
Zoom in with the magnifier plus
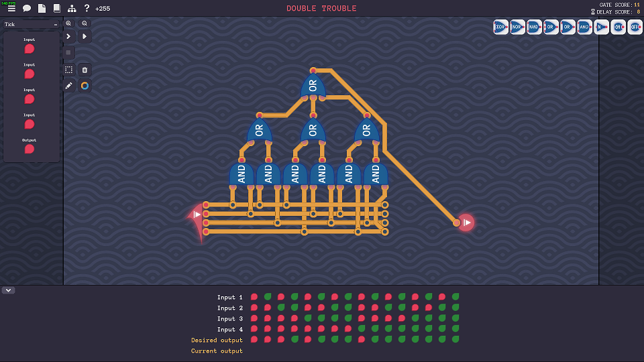[68, 23]
